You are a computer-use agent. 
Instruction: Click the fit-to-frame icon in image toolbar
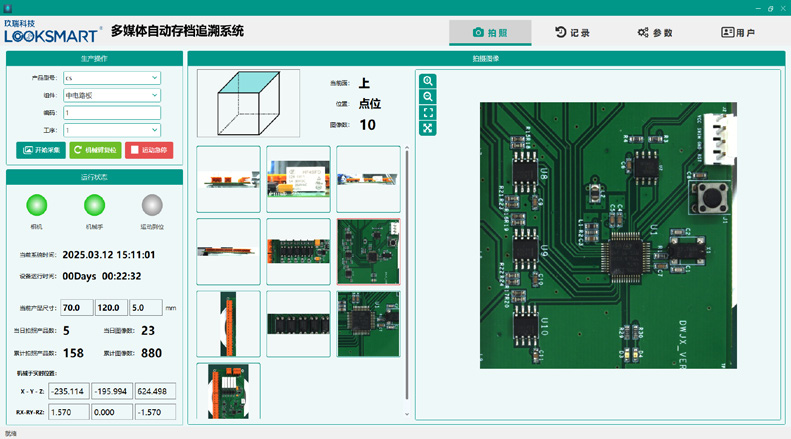point(428,113)
